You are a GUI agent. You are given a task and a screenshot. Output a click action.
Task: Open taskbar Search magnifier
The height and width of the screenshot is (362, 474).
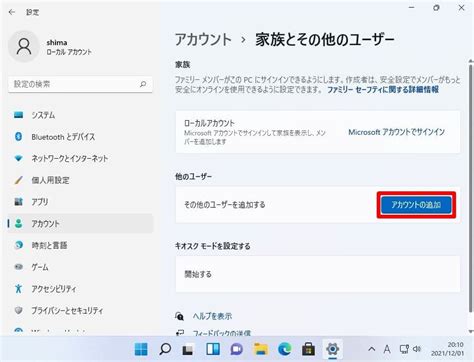click(165, 349)
